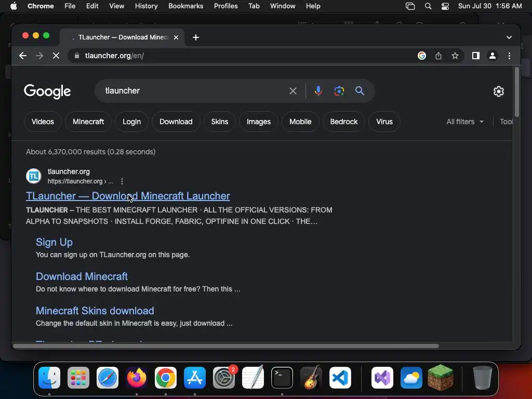Open the History menu
The height and width of the screenshot is (399, 532).
tap(146, 6)
